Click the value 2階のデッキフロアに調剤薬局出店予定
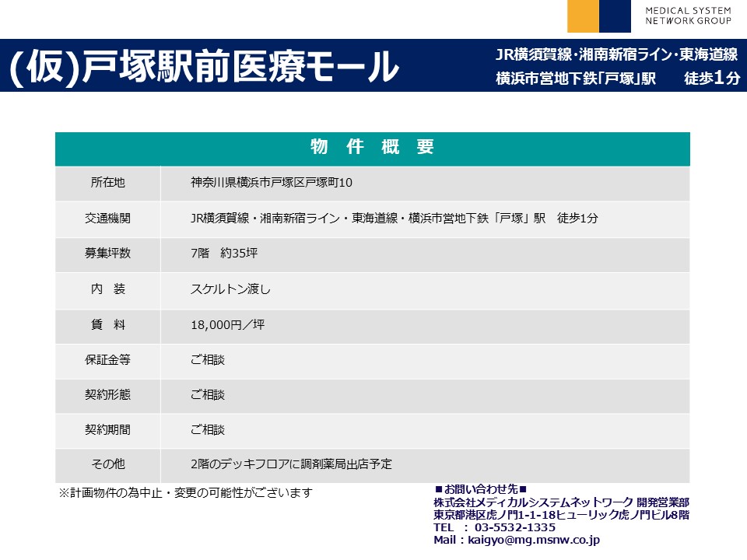The width and height of the screenshot is (747, 560). coord(291,464)
